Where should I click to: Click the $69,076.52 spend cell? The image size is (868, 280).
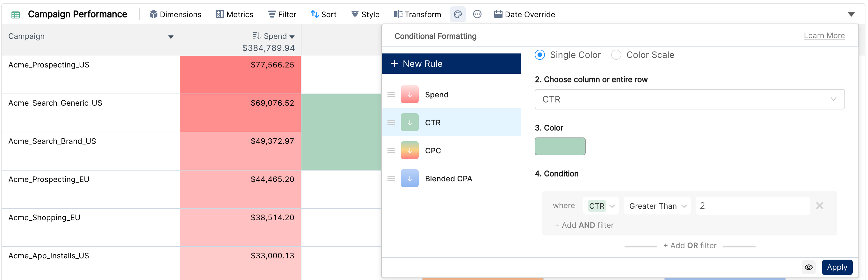point(241,113)
